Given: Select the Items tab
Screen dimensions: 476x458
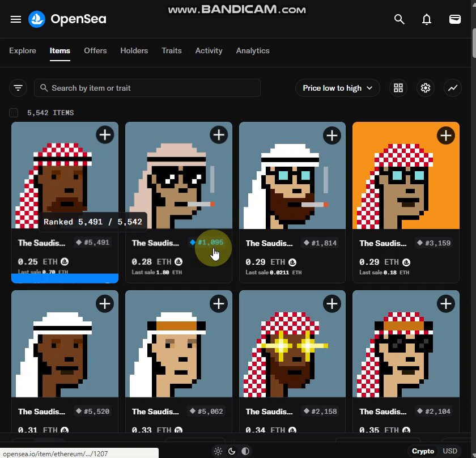Looking at the screenshot, I should point(60,50).
